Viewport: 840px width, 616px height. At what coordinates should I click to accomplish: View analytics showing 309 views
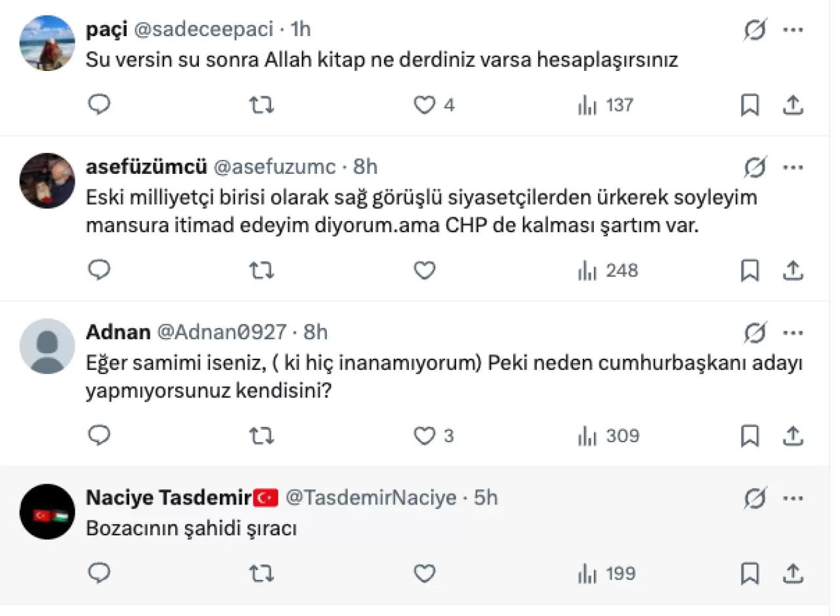click(x=608, y=436)
